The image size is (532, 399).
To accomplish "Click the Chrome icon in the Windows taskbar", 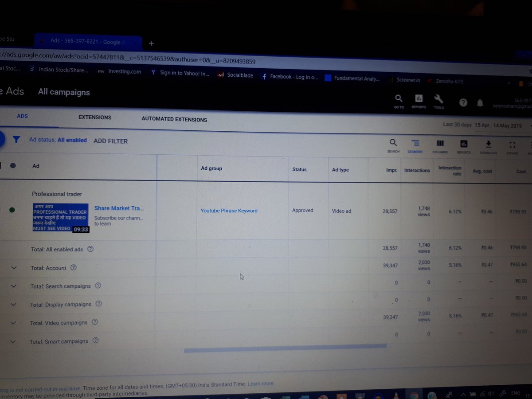I will (414, 395).
